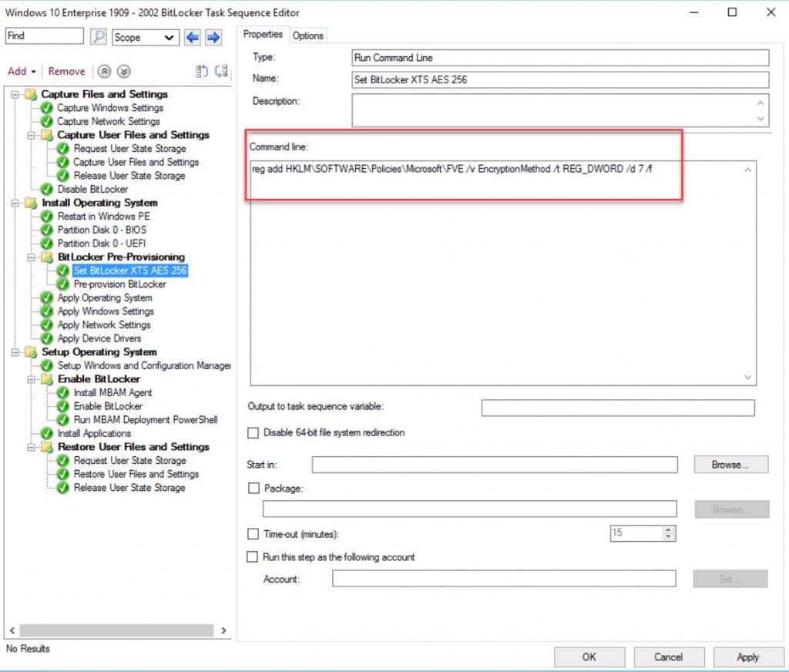Maximize the Task Sequence Editor window
Screen dimensions: 789x672
[x=732, y=12]
